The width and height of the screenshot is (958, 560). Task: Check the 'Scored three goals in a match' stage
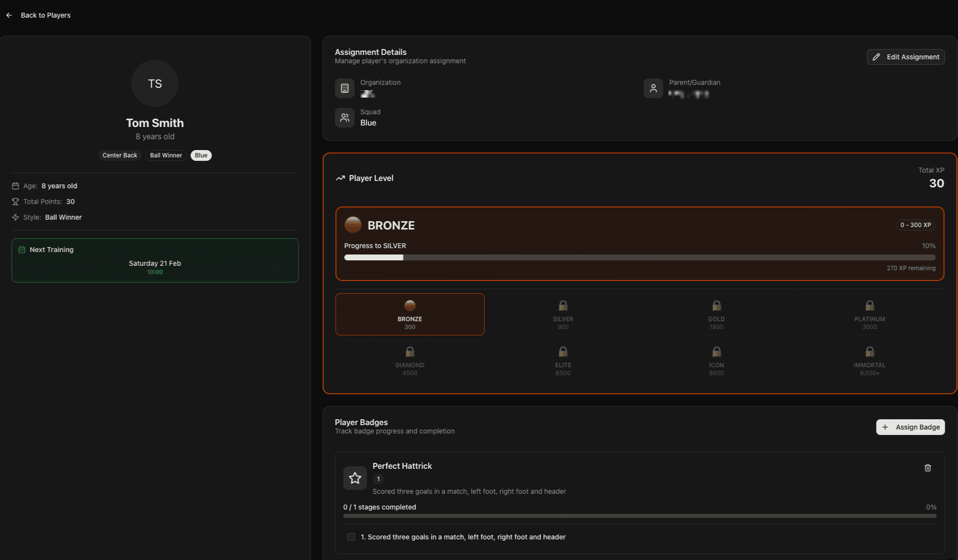point(351,537)
